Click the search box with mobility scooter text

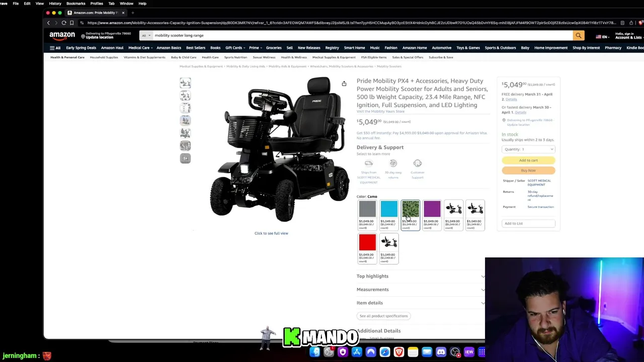click(362, 35)
